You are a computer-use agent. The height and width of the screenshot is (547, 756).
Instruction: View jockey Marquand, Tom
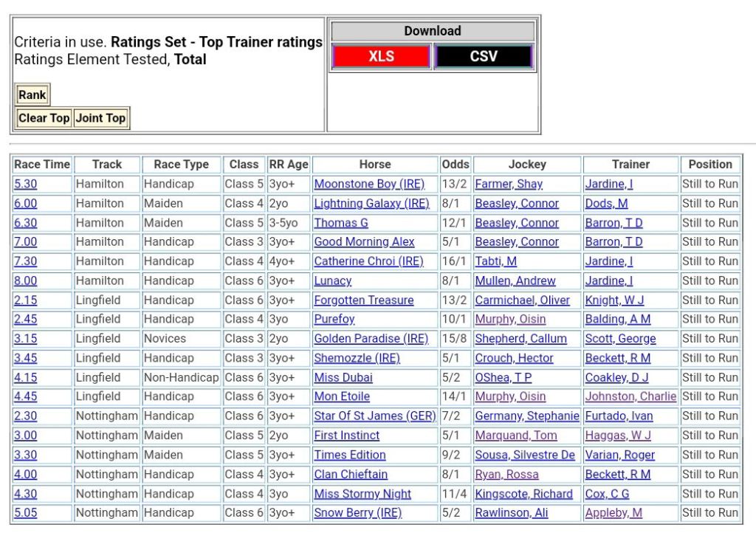(515, 436)
